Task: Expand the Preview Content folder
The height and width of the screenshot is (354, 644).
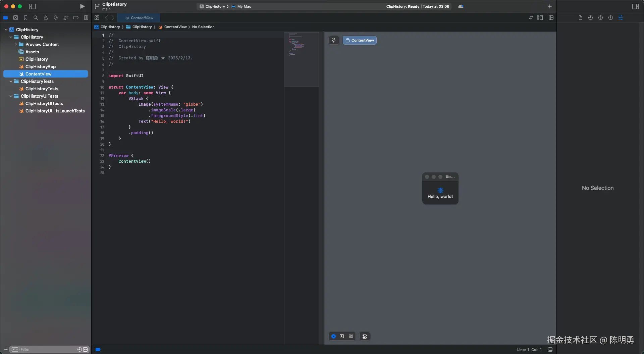Action: tap(16, 44)
